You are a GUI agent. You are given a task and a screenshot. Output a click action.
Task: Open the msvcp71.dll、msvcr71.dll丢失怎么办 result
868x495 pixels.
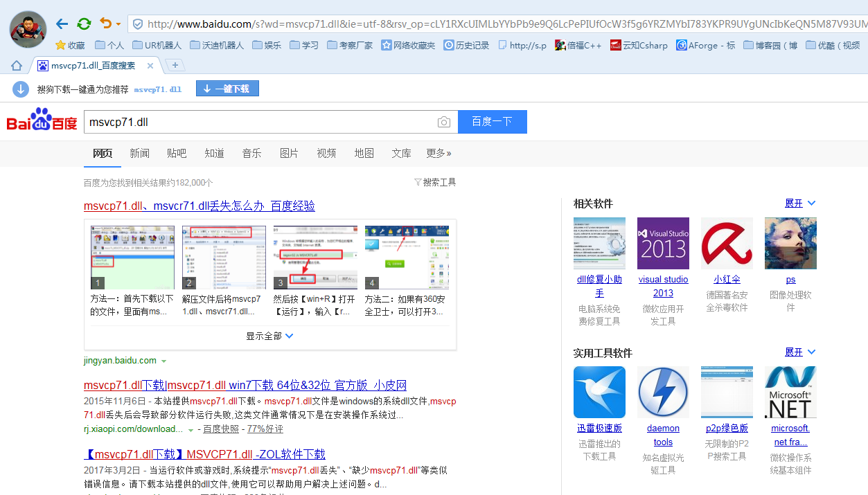coord(200,206)
